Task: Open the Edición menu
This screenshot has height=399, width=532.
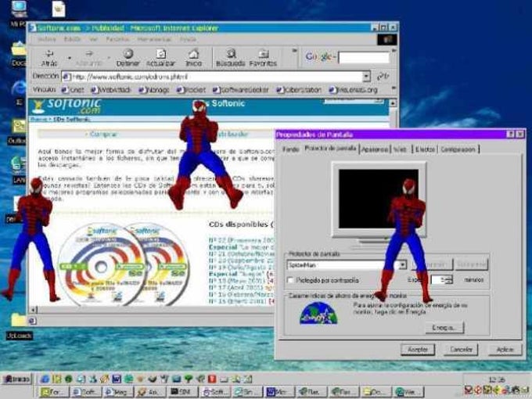Action: pos(72,39)
